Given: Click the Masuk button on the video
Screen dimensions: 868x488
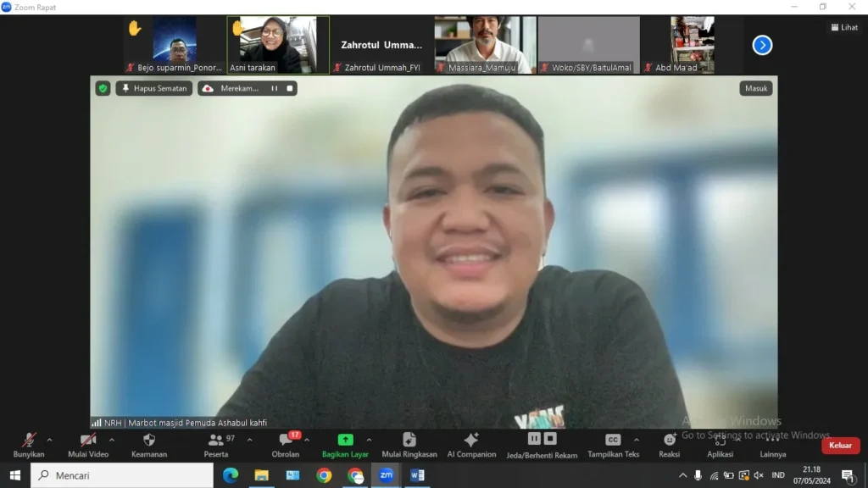Looking at the screenshot, I should 755,88.
